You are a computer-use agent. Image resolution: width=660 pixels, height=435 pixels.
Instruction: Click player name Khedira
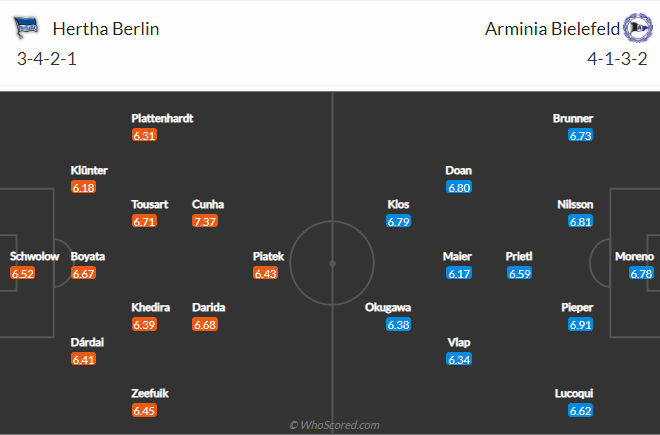[x=151, y=307]
